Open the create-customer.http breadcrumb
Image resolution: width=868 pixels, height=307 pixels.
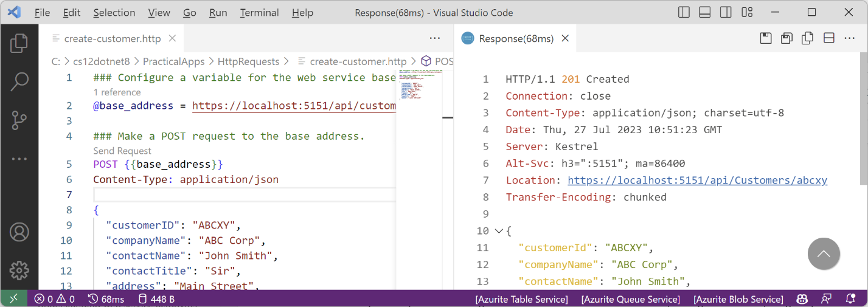351,61
